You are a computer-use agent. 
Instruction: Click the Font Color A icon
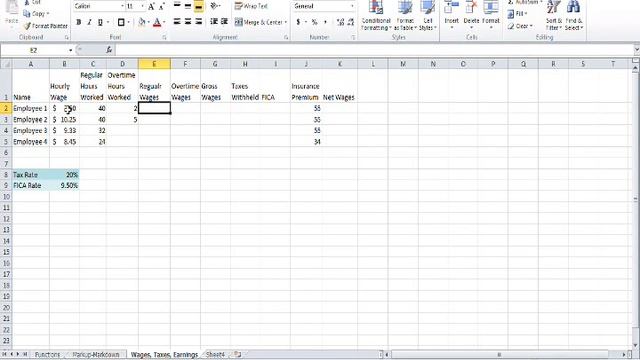[157, 22]
